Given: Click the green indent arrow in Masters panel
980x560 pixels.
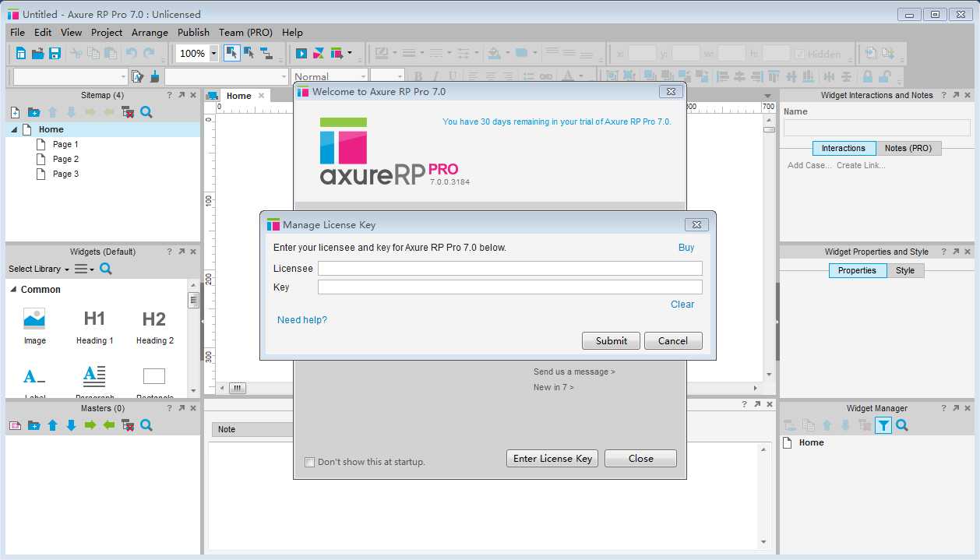Looking at the screenshot, I should coord(90,425).
